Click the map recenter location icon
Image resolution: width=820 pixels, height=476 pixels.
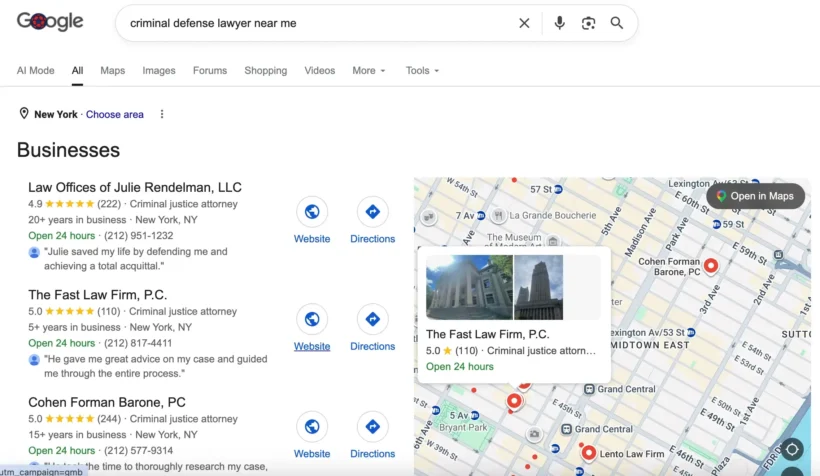pyautogui.click(x=792, y=449)
